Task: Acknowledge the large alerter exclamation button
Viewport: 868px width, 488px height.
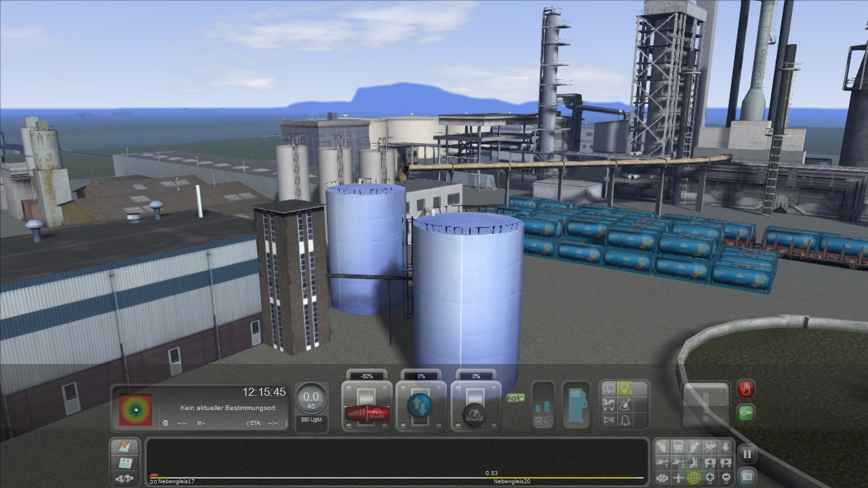Action: point(706,405)
